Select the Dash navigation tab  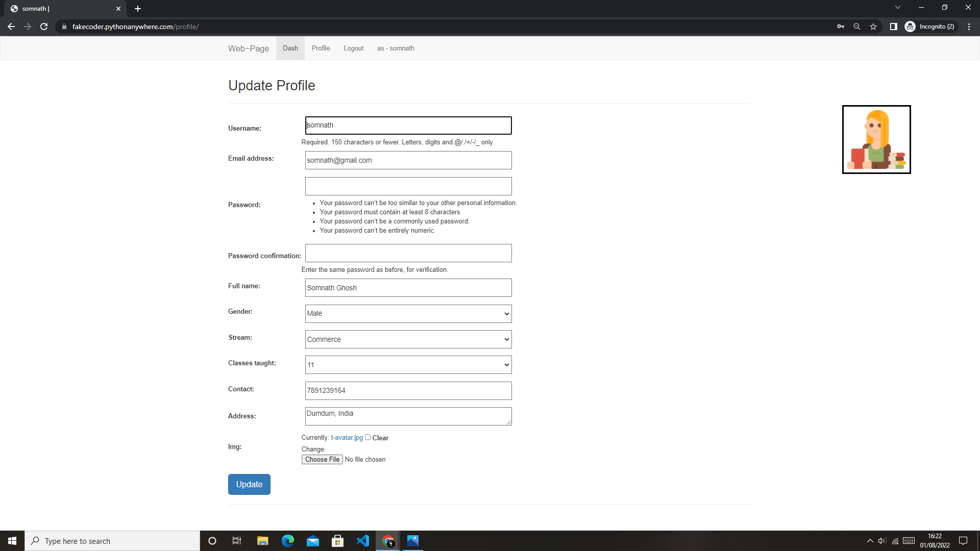(x=290, y=48)
